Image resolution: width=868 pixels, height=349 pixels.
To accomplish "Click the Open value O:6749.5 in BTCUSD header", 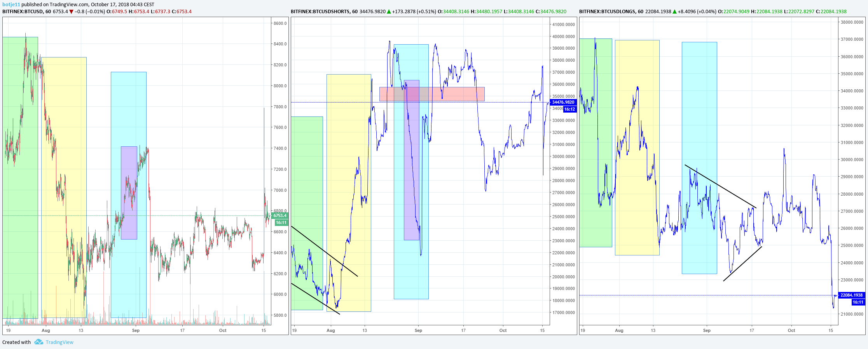I will (x=117, y=12).
